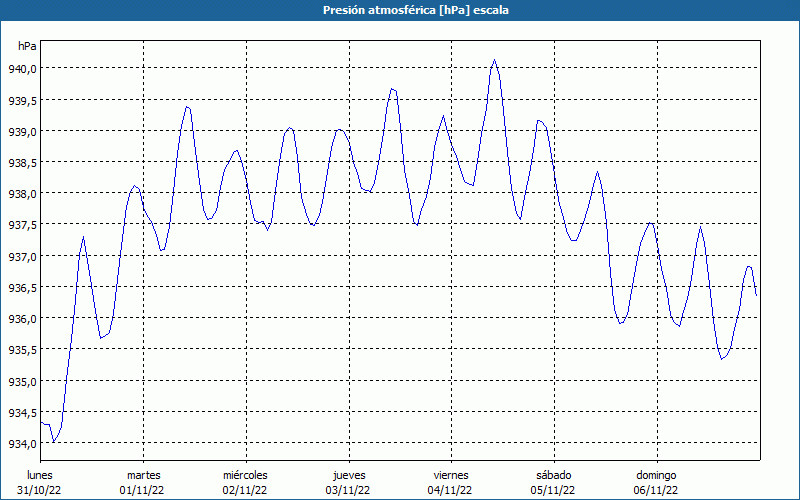800x500 pixels.
Task: Click the 936,0 axis value
Action: tap(22, 319)
